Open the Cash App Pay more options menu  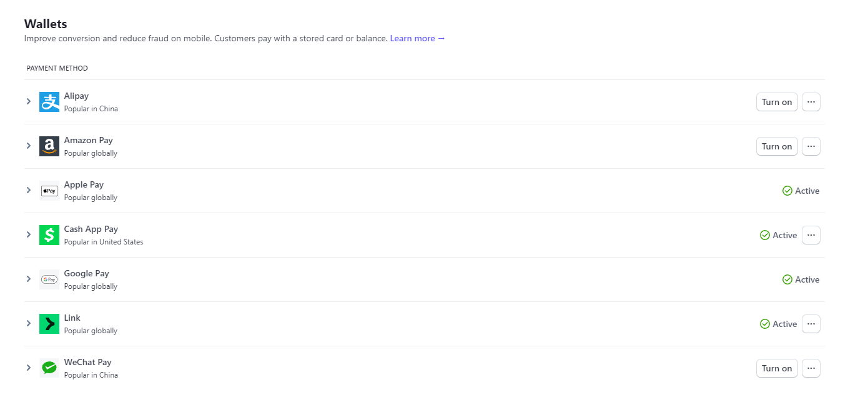tap(811, 235)
